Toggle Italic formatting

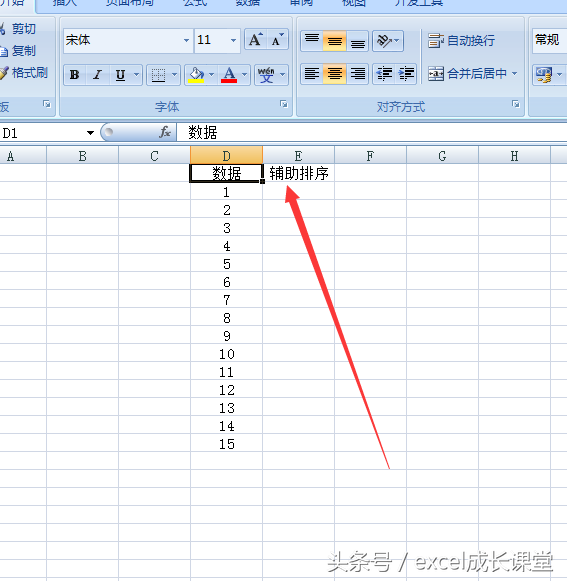[x=97, y=75]
